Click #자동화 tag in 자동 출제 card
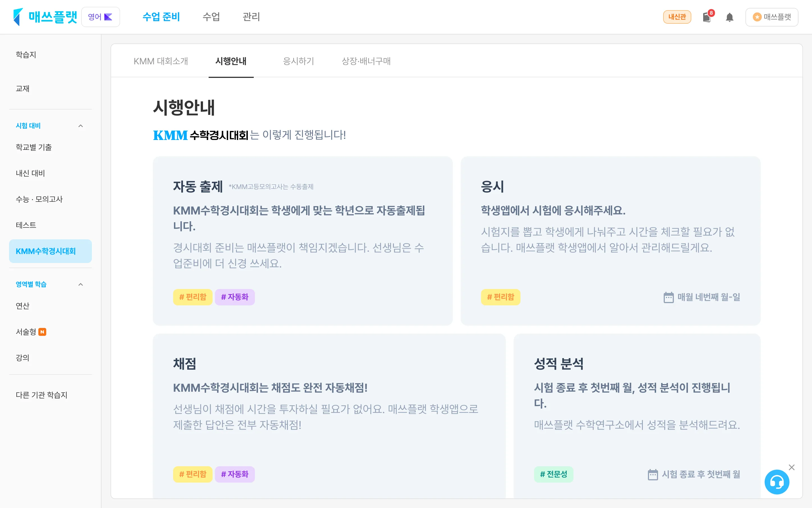Screen dimensions: 812x508 pyautogui.click(x=235, y=297)
